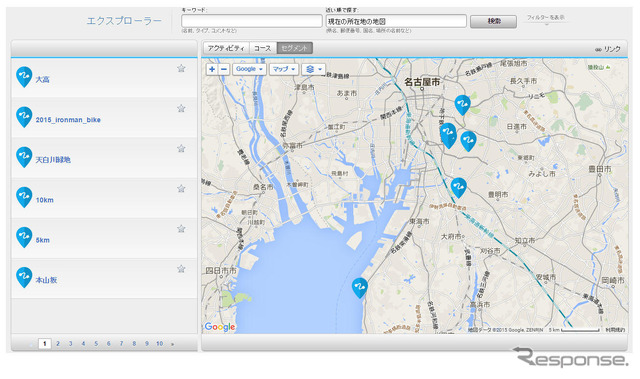Open the map layers dropdown

tap(313, 69)
